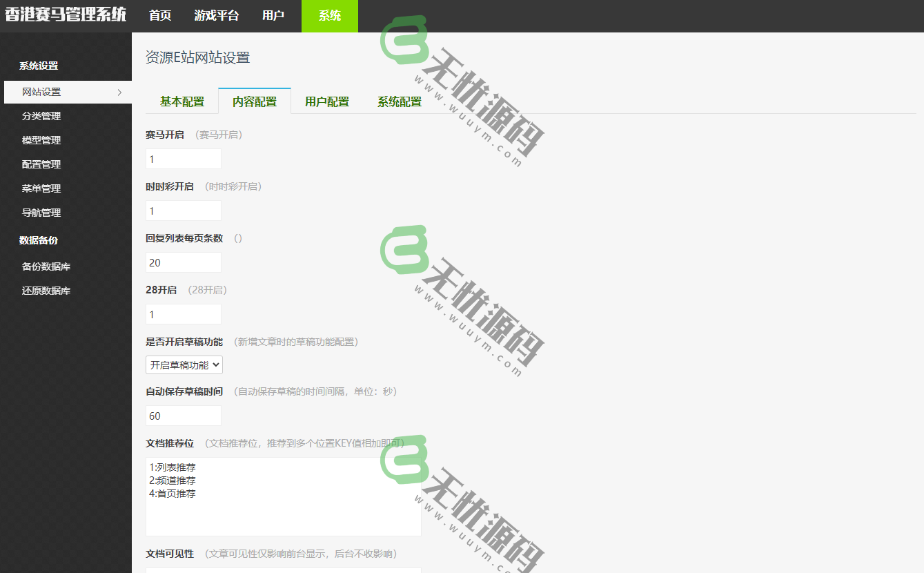Select the 内容配置 tab
924x573 pixels.
tap(254, 101)
